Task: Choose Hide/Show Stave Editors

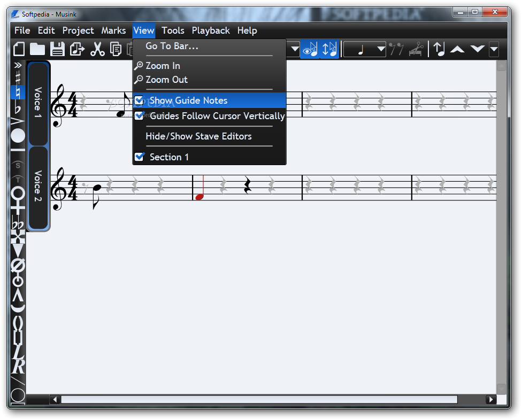Action: click(x=210, y=136)
